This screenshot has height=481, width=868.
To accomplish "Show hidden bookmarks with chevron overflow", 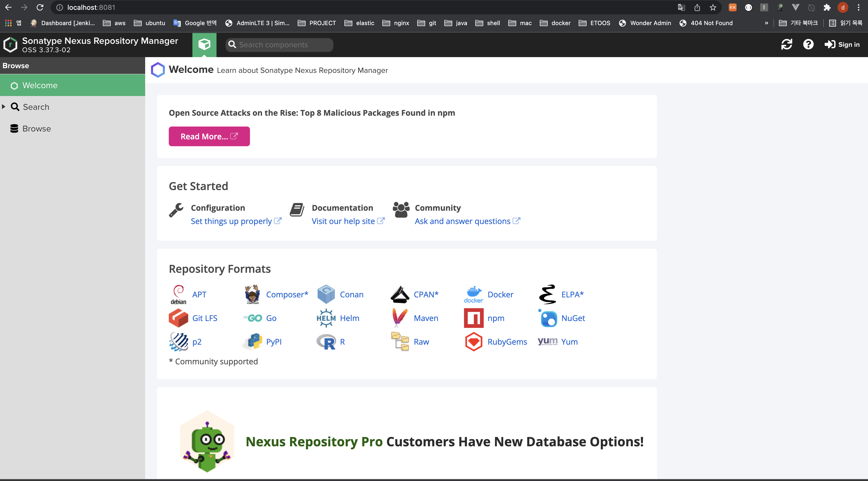I will pos(766,23).
